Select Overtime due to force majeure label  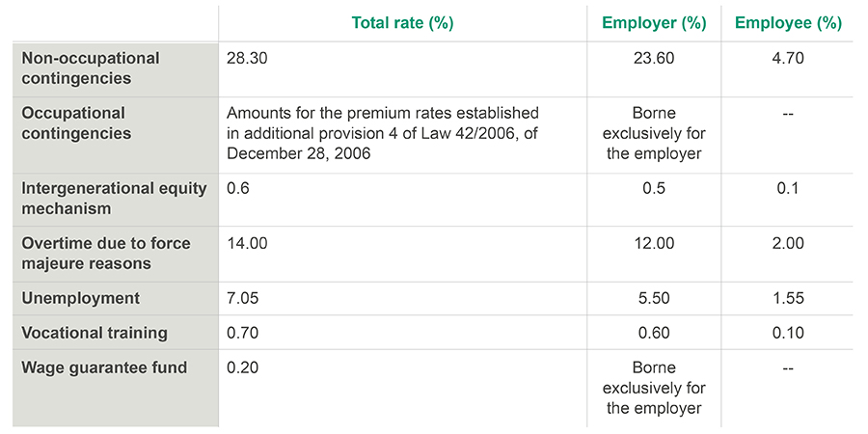[106, 253]
